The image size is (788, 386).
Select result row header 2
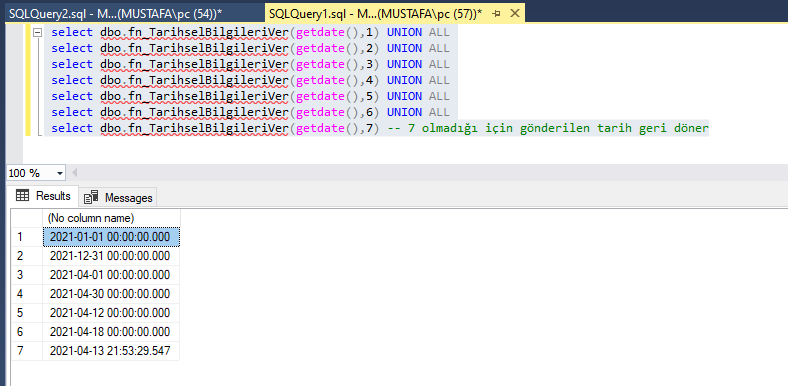coord(27,256)
